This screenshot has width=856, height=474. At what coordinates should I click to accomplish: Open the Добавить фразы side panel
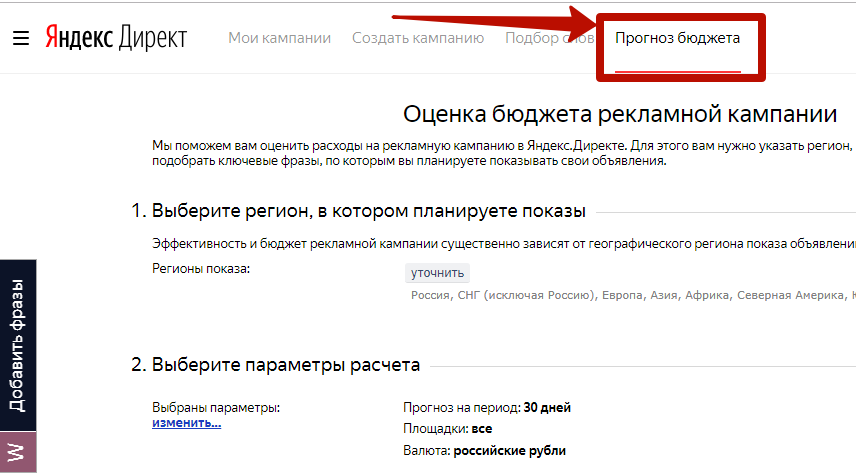click(18, 345)
